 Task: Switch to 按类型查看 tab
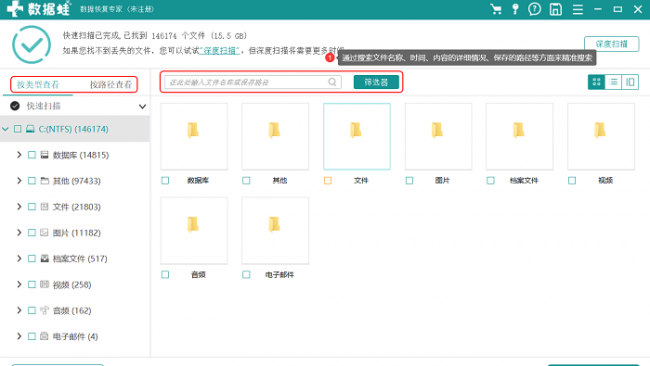tap(38, 85)
